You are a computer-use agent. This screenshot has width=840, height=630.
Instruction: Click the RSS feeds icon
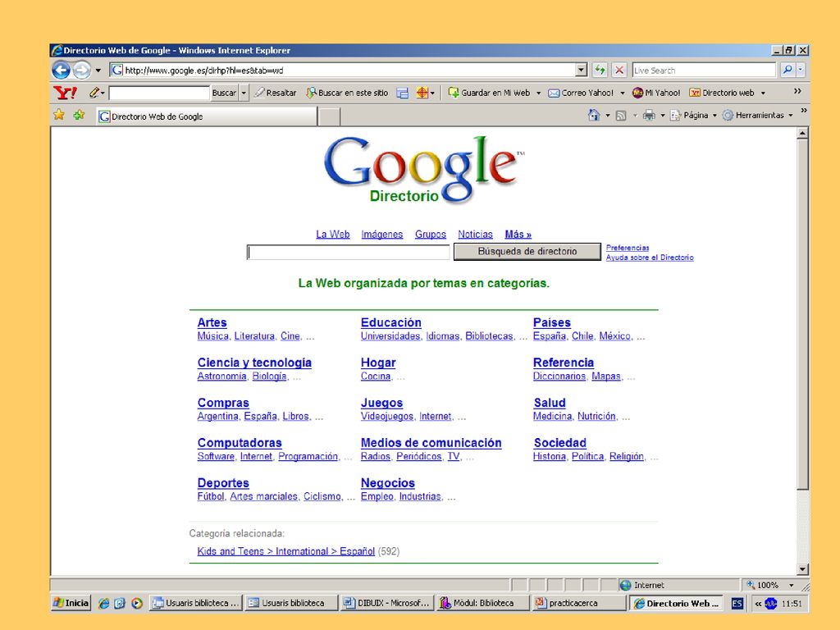pos(621,115)
